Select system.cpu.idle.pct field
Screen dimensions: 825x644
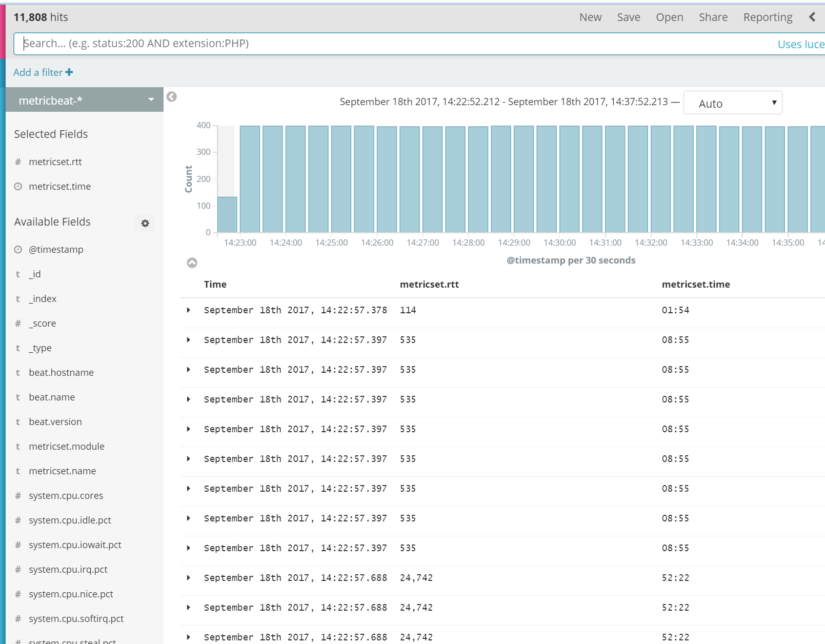click(70, 520)
